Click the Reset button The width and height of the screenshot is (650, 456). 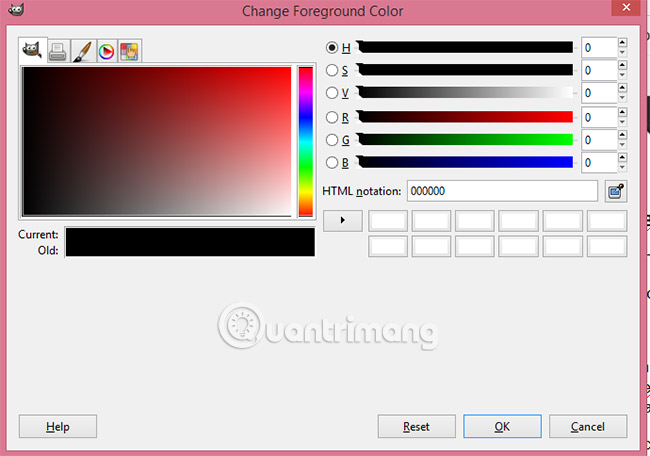[x=417, y=427]
